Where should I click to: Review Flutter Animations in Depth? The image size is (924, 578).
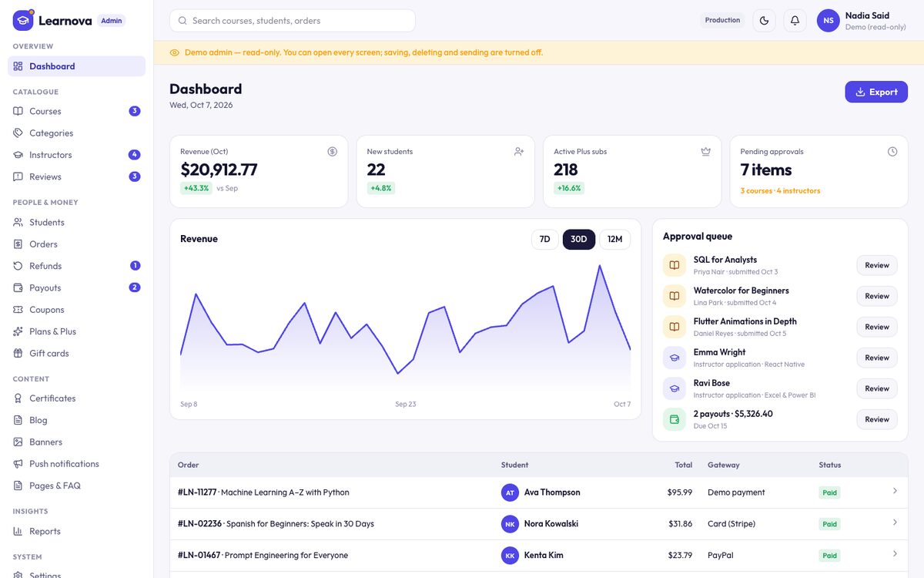877,327
